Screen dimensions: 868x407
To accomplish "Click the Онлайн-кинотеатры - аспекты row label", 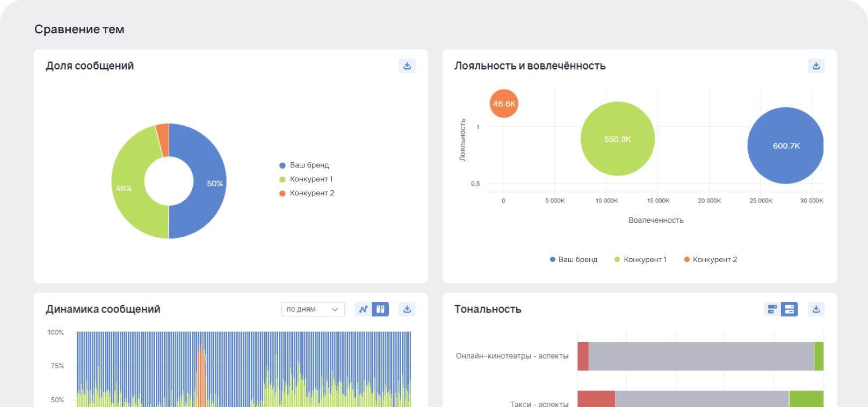I will pyautogui.click(x=512, y=356).
